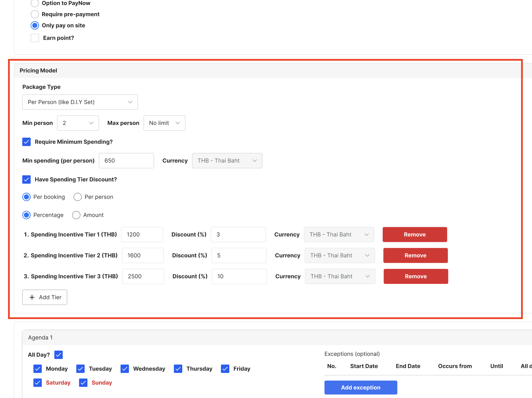This screenshot has height=398, width=532.
Task: Click the Tier 1 spending amount field
Action: coord(142,234)
